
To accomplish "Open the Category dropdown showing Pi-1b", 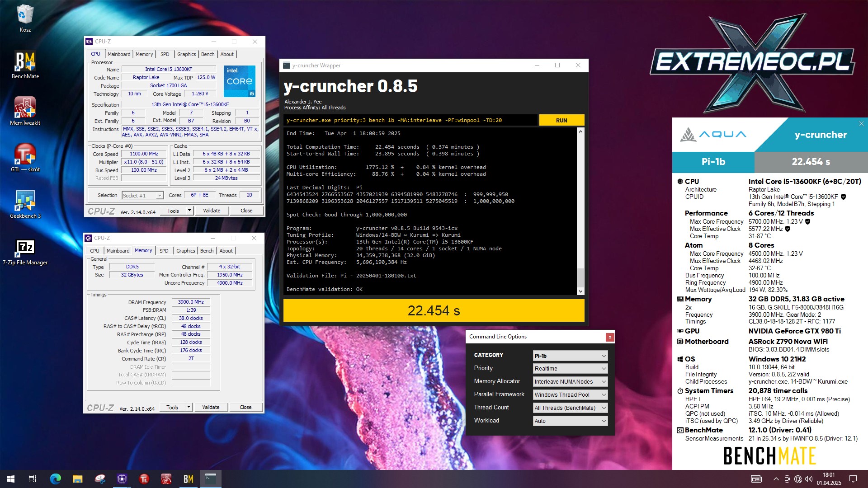I will pyautogui.click(x=570, y=356).
